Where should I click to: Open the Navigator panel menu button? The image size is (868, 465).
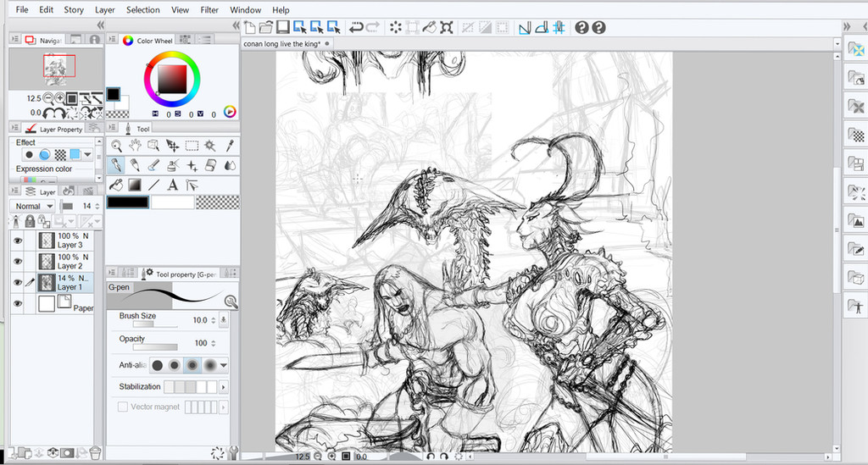coord(15,39)
